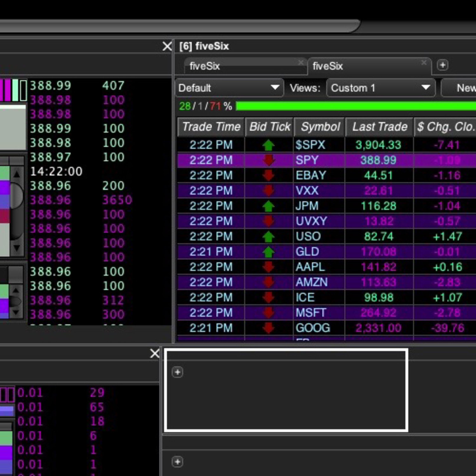Image resolution: width=476 pixels, height=476 pixels.
Task: Click the 28/1/71 % ratio label
Action: 205,106
